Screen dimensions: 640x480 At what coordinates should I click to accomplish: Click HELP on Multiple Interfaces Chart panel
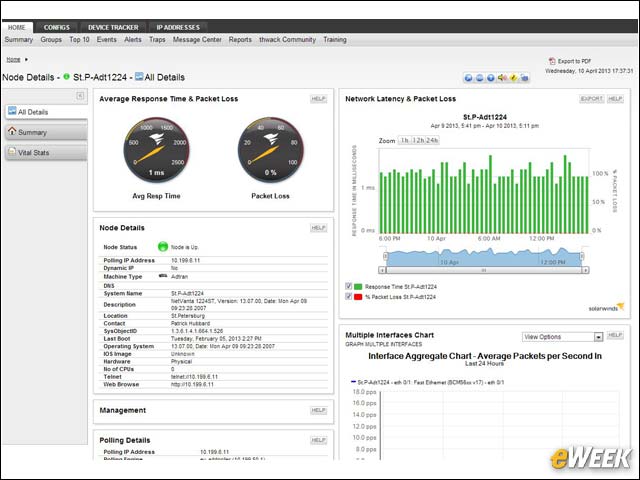pos(615,335)
